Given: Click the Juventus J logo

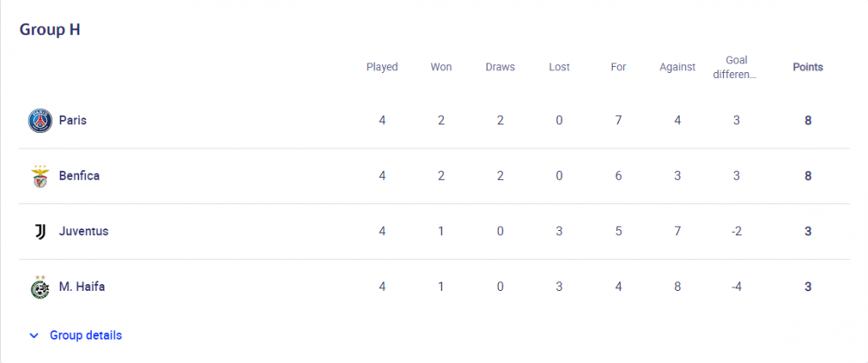Looking at the screenshot, I should (40, 231).
